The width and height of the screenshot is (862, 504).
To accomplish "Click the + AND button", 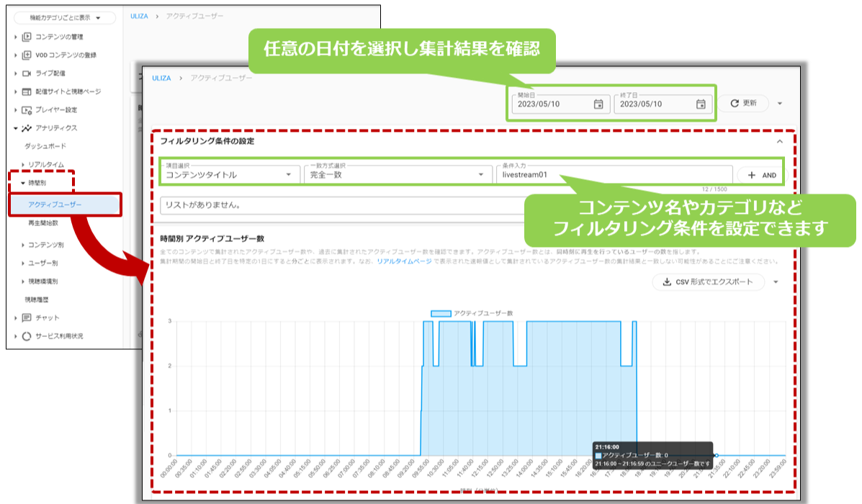I will coord(762,176).
